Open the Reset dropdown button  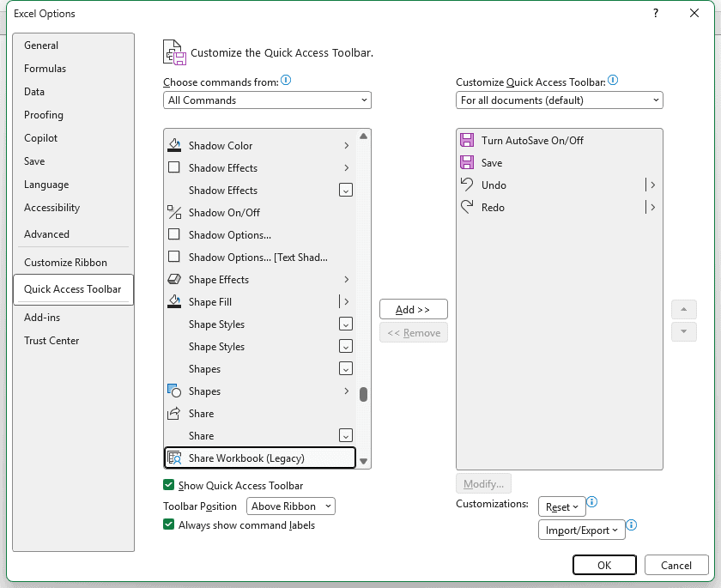click(x=561, y=506)
